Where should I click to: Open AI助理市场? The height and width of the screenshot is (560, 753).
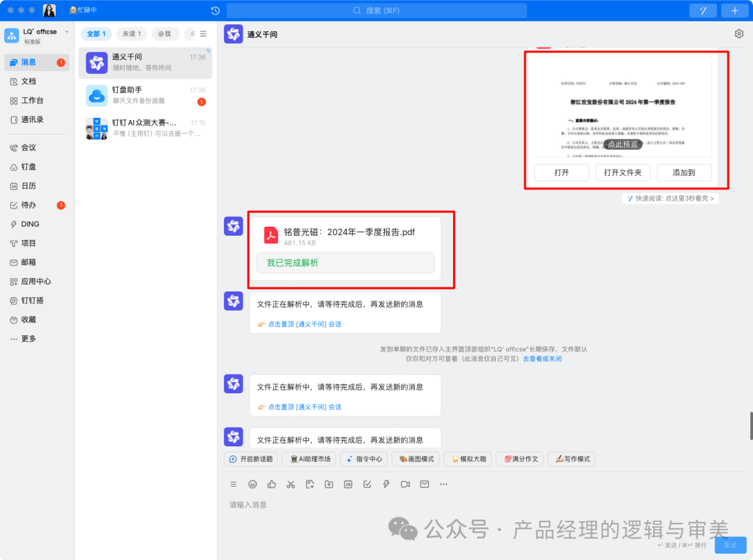[310, 459]
